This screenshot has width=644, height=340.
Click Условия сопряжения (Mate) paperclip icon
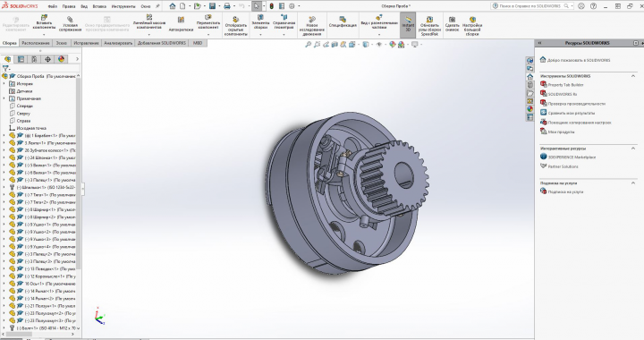point(70,19)
